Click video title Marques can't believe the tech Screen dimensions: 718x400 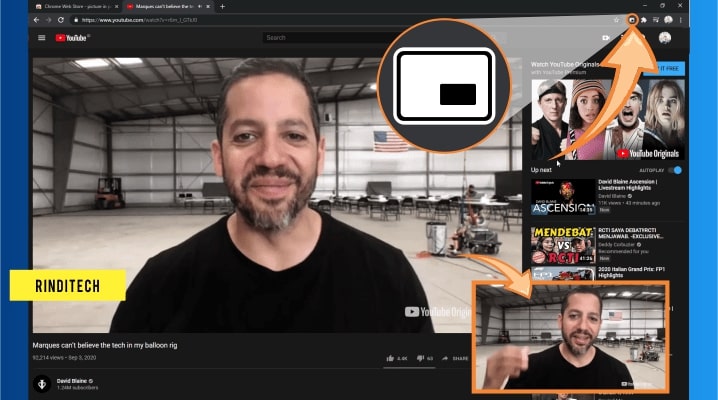pyautogui.click(x=105, y=345)
